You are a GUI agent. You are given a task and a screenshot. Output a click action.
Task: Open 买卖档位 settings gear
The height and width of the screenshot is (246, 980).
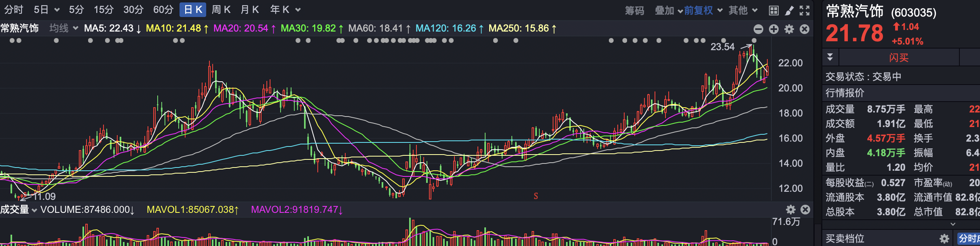pos(944,238)
